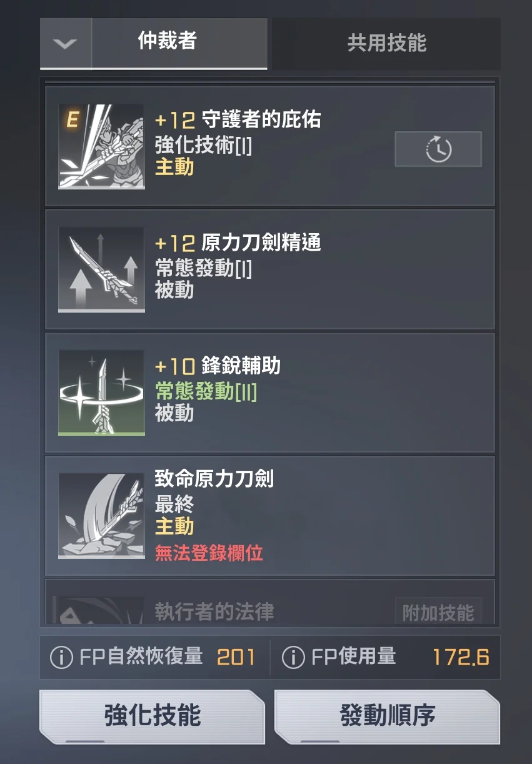The image size is (532, 764).
Task: Click the 無法登錄欄位 warning text
Action: pos(209,553)
